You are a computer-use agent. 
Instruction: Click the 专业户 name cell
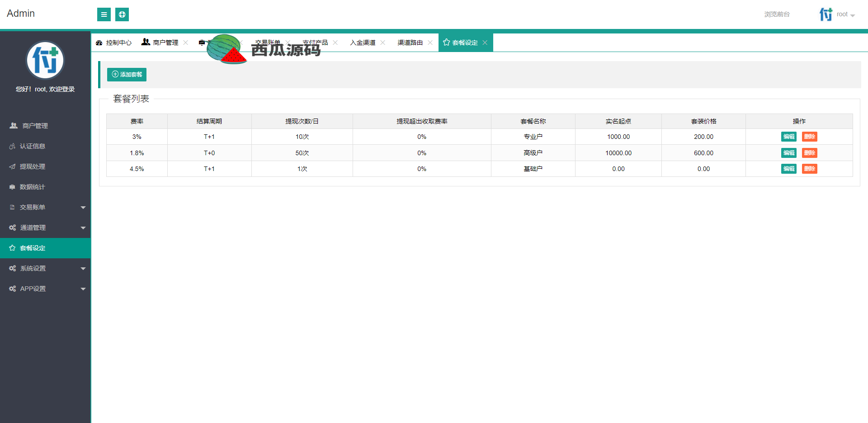(533, 137)
